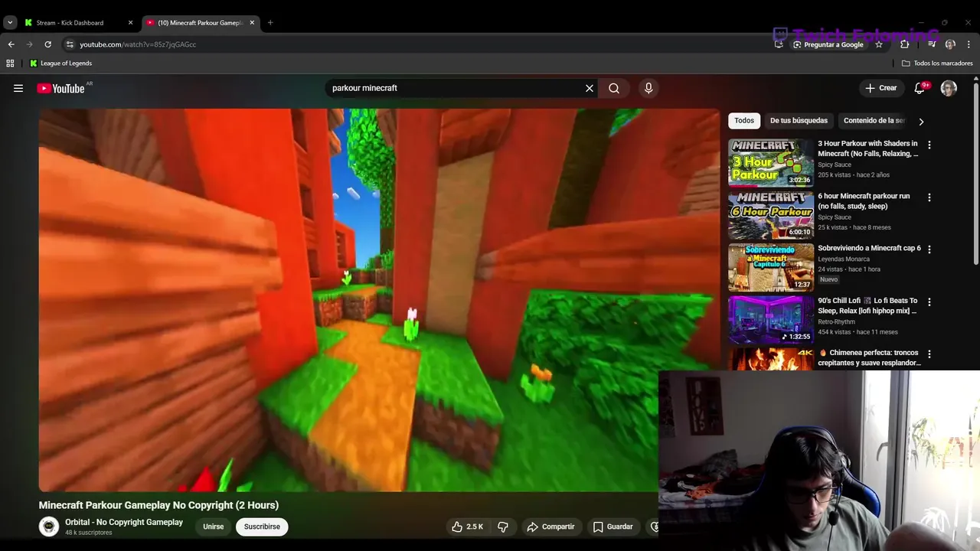Open the YouTube hamburger guide menu
The image size is (980, 551).
pos(18,88)
